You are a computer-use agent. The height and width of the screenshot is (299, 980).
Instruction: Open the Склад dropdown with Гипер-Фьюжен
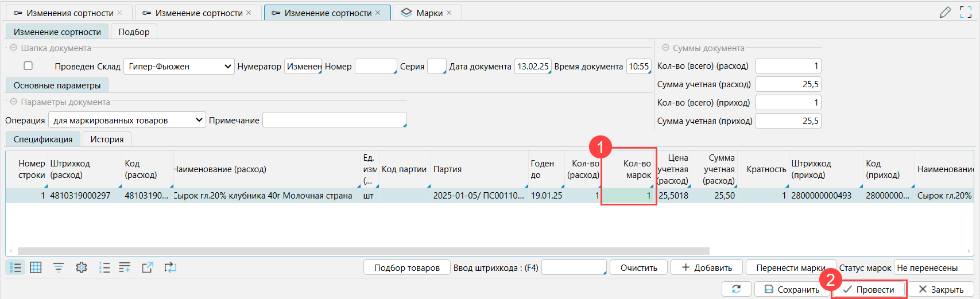[179, 67]
